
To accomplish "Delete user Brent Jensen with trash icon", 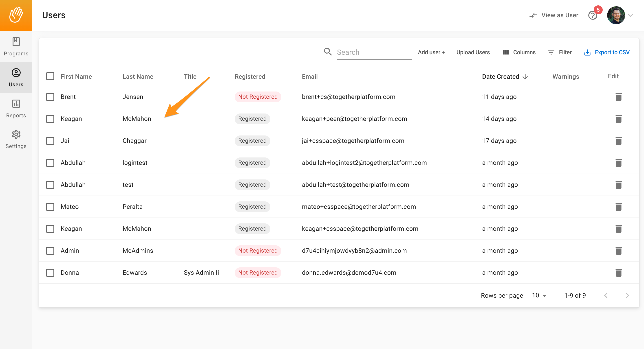I will 618,97.
